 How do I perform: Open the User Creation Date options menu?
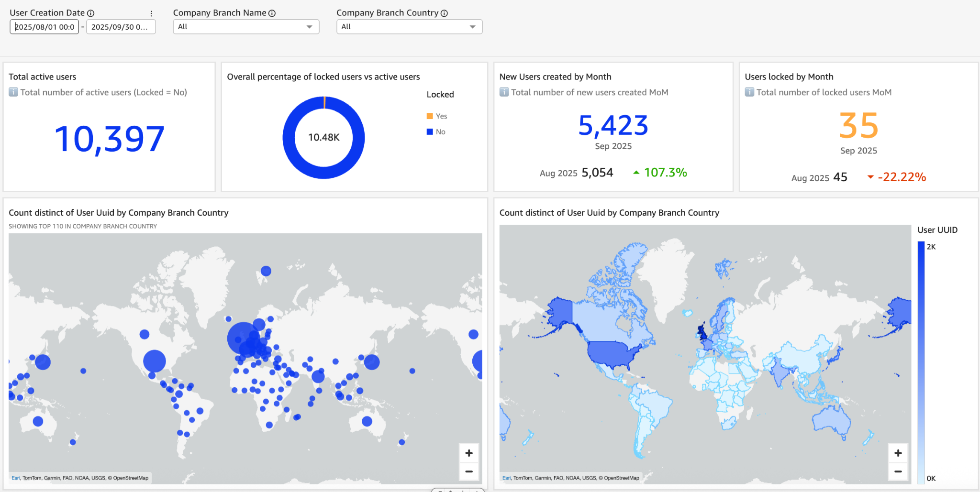click(x=151, y=13)
